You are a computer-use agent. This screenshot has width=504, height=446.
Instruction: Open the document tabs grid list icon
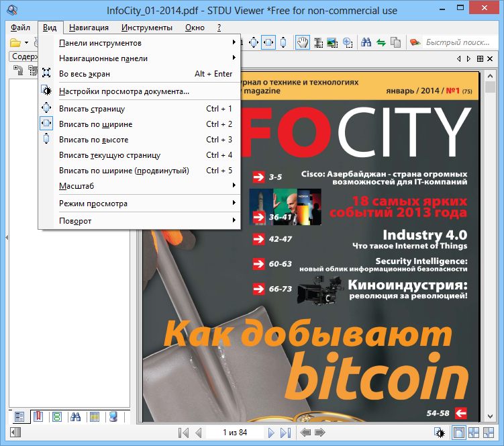coord(480,59)
